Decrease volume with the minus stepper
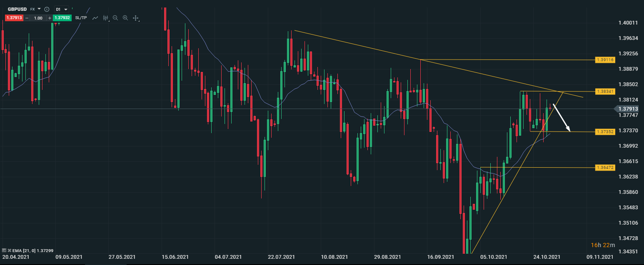The height and width of the screenshot is (265, 644). 27,18
